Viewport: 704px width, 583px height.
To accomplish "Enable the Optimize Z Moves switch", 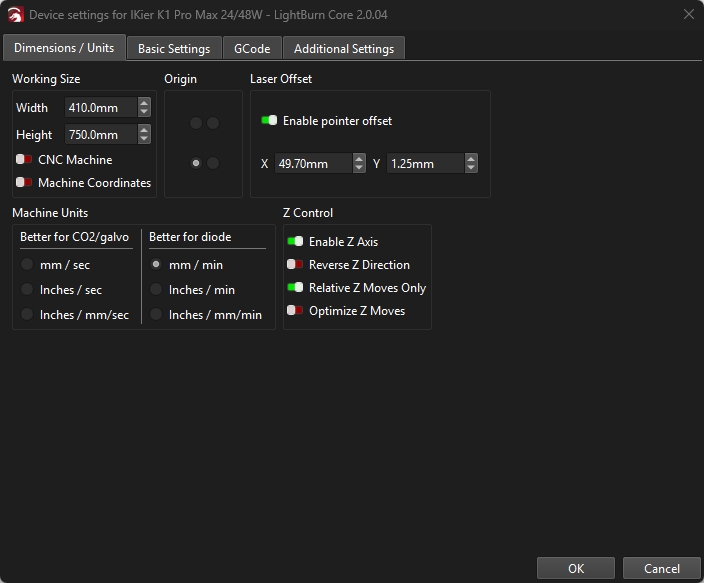I will point(295,311).
